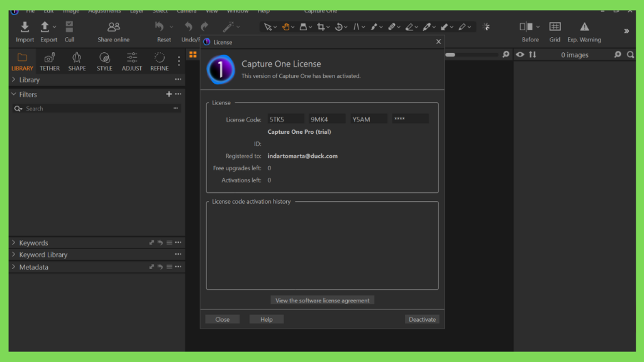Image resolution: width=644 pixels, height=362 pixels.
Task: Switch to the LIBRARY tool tab
Action: click(22, 62)
